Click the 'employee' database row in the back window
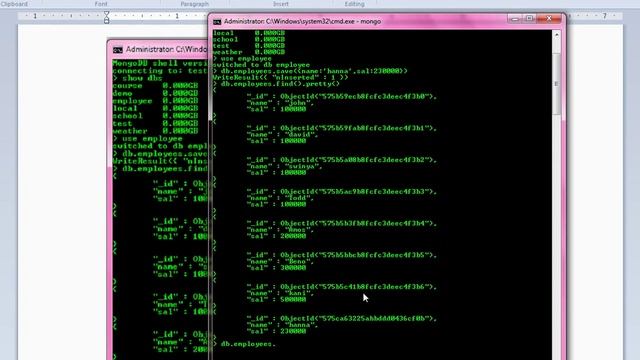 click(x=156, y=101)
